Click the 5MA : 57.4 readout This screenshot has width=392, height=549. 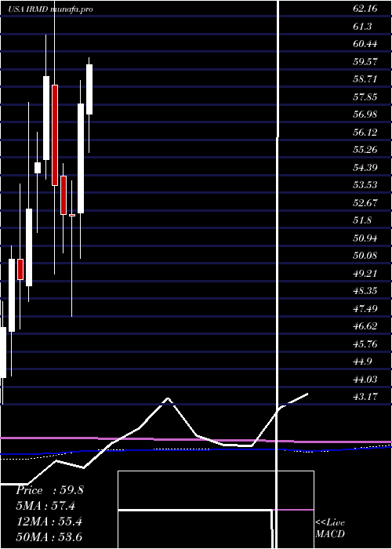[x=45, y=506]
